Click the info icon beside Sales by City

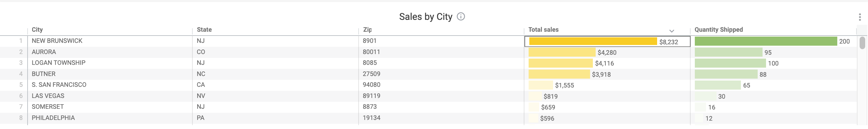click(x=461, y=16)
